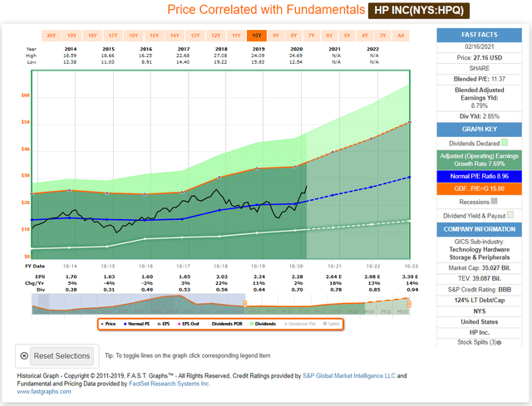532x406 pixels.
Task: Click the Dividends Declared light green swatch
Action: [x=505, y=142]
